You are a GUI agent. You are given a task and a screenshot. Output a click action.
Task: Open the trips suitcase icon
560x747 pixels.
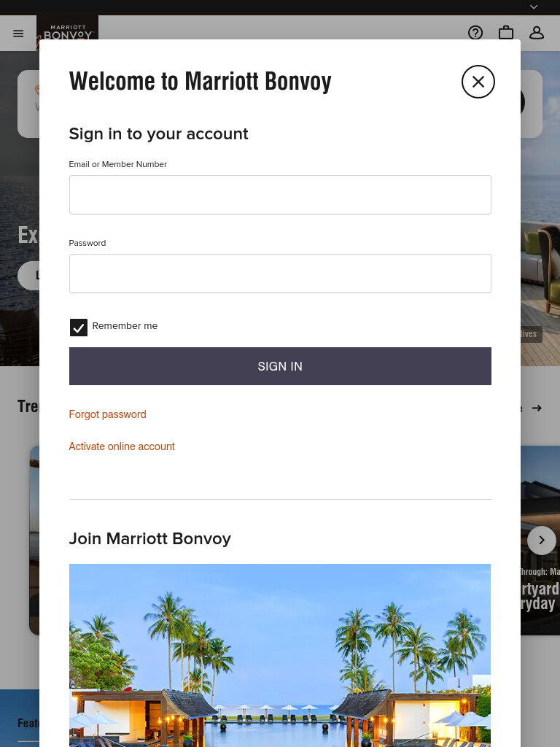tap(506, 33)
